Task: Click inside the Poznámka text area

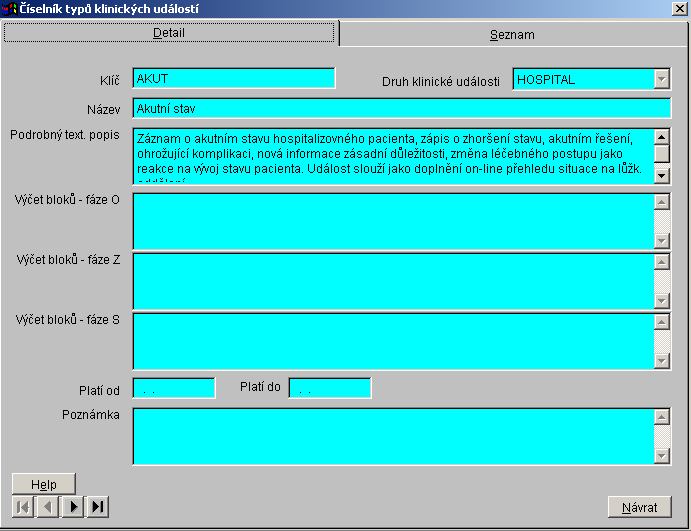Action: tap(392, 436)
